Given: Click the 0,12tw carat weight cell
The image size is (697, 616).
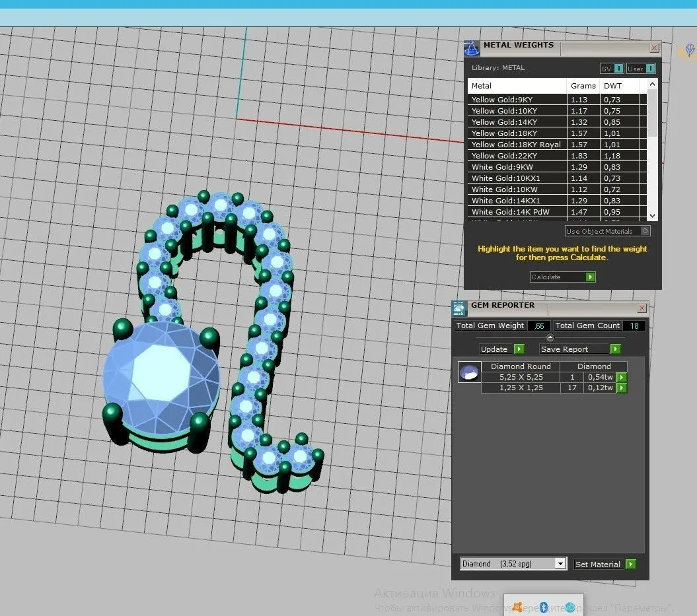Looking at the screenshot, I should pyautogui.click(x=600, y=388).
